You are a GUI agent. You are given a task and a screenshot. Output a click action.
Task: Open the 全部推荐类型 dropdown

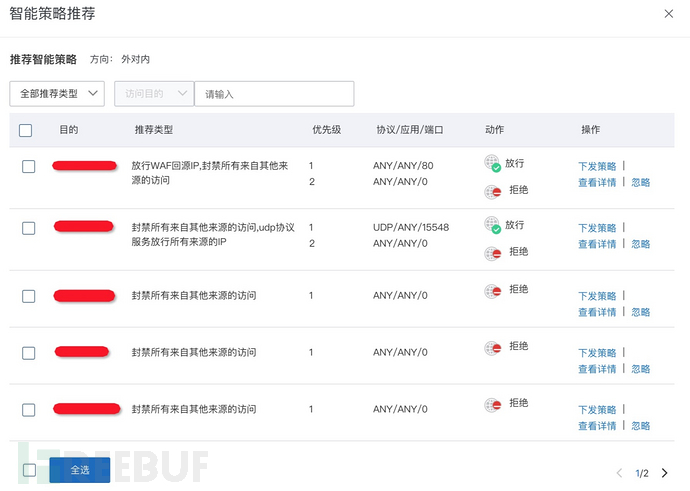tap(57, 93)
